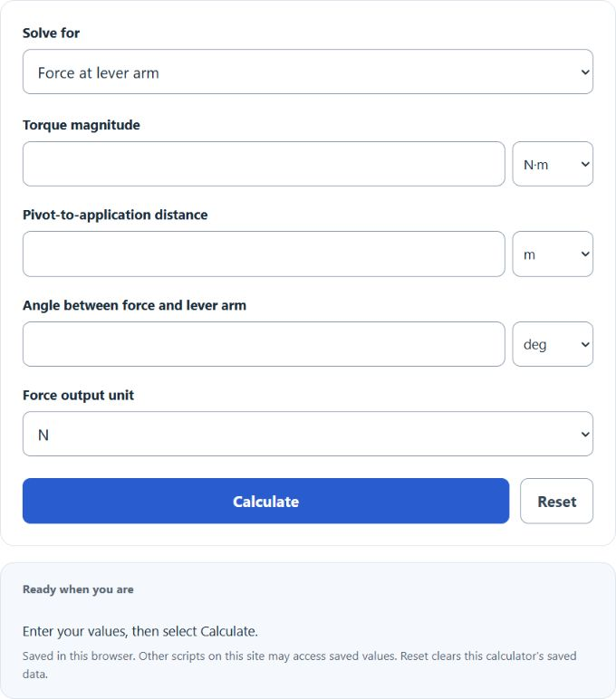The width and height of the screenshot is (616, 699).
Task: Open the dropdown currently showing N
Action: tap(308, 434)
